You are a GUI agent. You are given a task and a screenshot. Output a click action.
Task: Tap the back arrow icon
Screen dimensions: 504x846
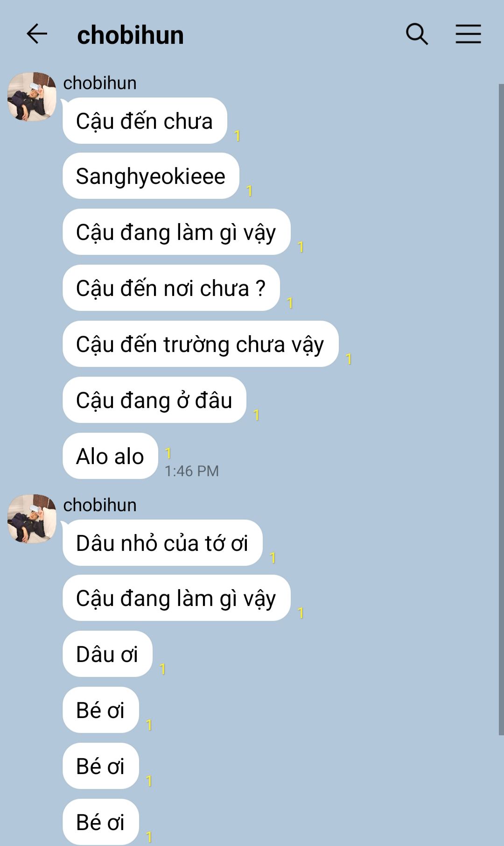point(37,34)
